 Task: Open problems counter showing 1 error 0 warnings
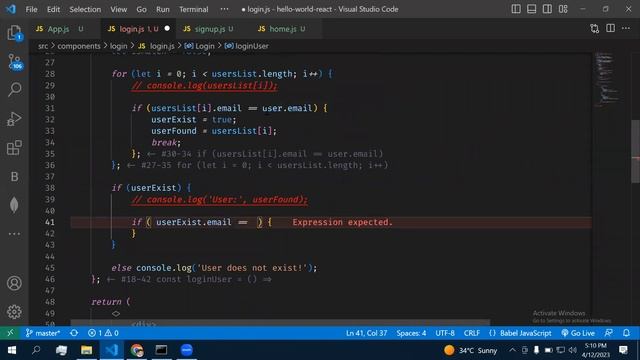[x=103, y=333]
